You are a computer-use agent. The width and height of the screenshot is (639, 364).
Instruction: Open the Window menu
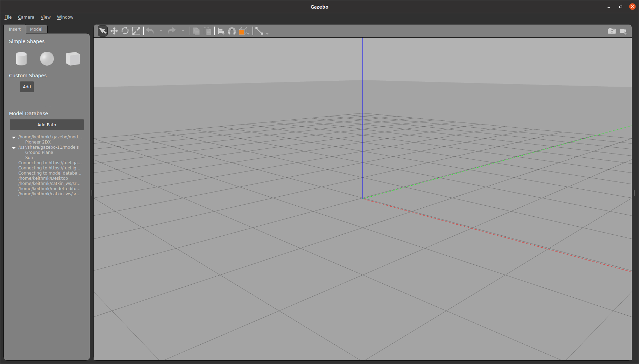pos(65,17)
